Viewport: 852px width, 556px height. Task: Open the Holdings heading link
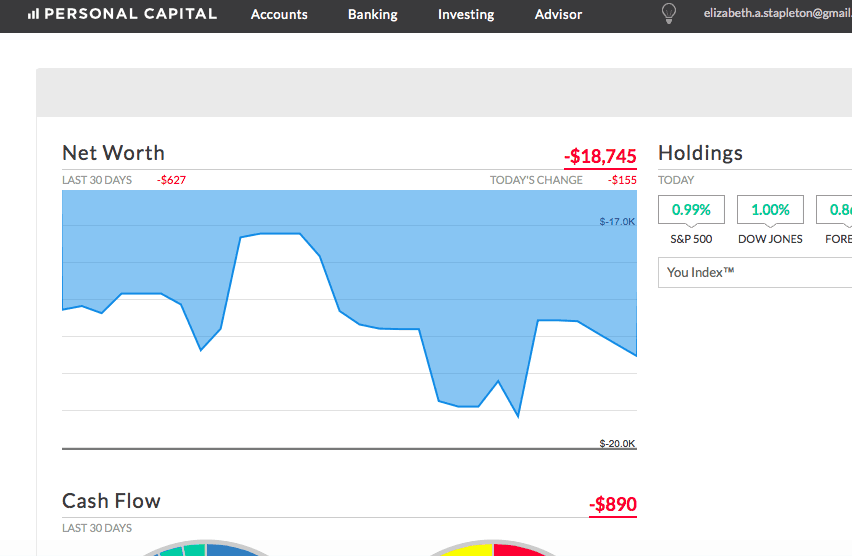click(700, 153)
